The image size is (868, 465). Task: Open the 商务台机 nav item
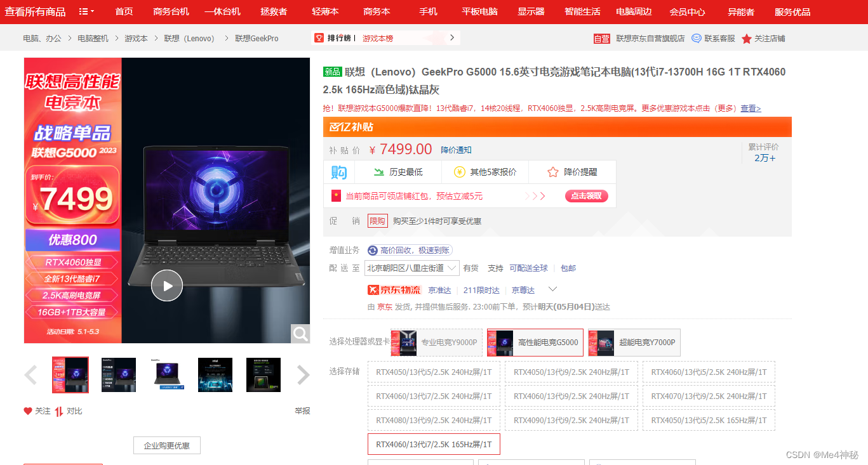[171, 12]
